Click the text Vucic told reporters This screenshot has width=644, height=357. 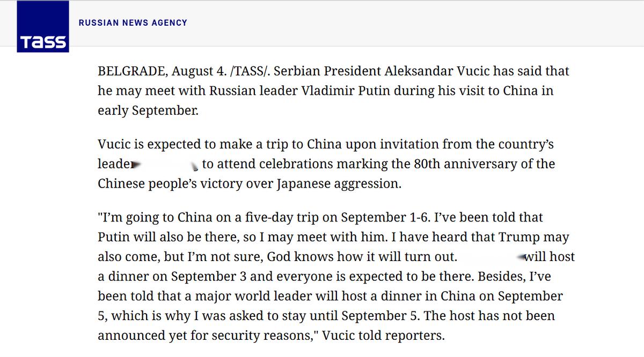(396, 337)
